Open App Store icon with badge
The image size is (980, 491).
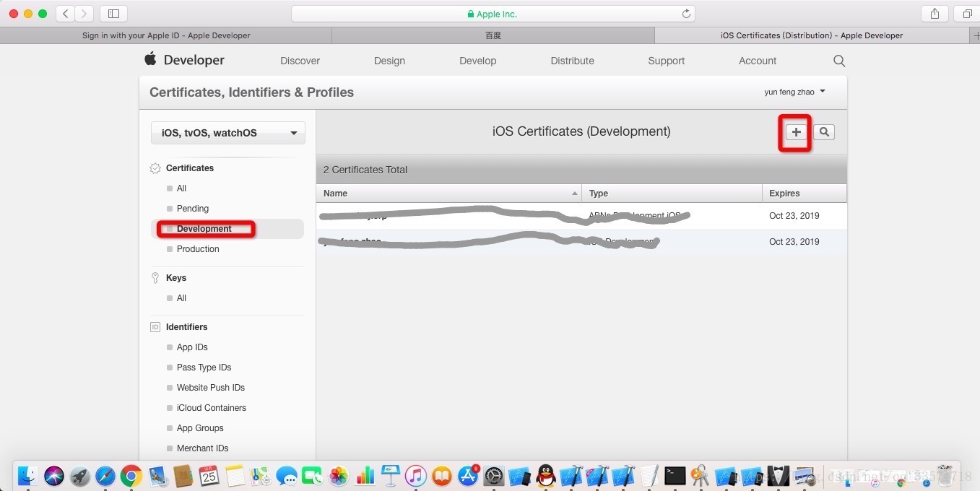pos(468,475)
